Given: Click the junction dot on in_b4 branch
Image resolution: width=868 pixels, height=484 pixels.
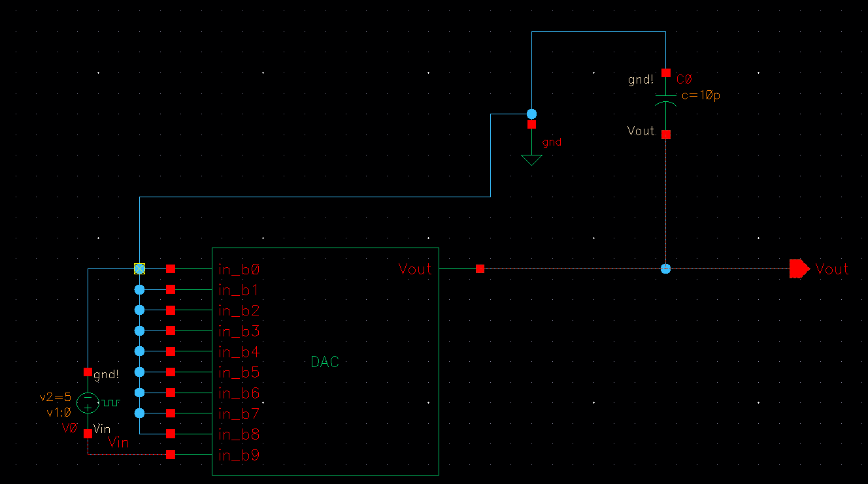Looking at the screenshot, I should (139, 351).
